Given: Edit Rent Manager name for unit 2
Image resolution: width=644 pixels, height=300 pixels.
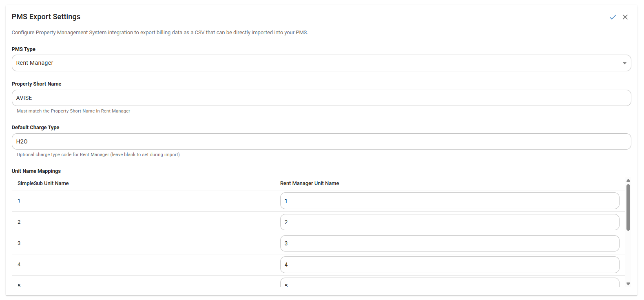Looking at the screenshot, I should coord(449,222).
